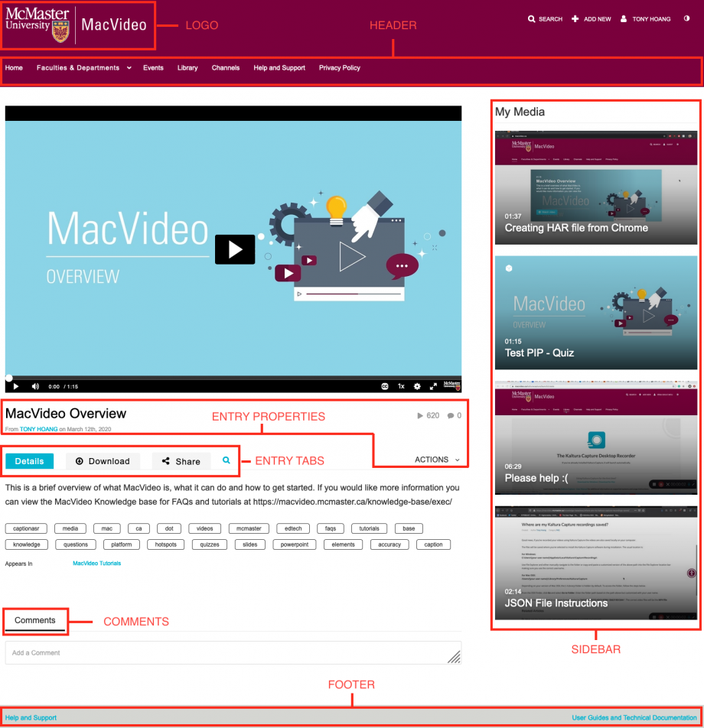The height and width of the screenshot is (728, 704).
Task: Open the Tony Hoang user menu
Action: [645, 19]
